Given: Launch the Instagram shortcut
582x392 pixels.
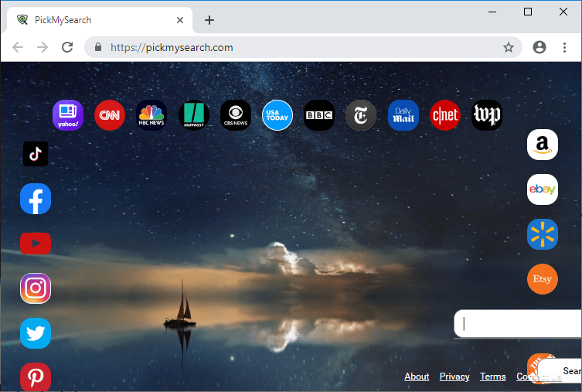Looking at the screenshot, I should (x=36, y=288).
